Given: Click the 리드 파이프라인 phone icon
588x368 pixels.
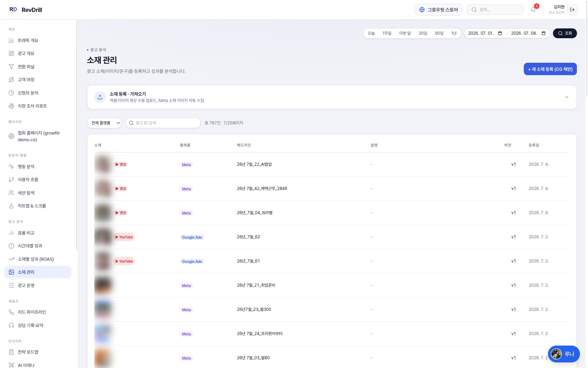Looking at the screenshot, I should coord(11,312).
